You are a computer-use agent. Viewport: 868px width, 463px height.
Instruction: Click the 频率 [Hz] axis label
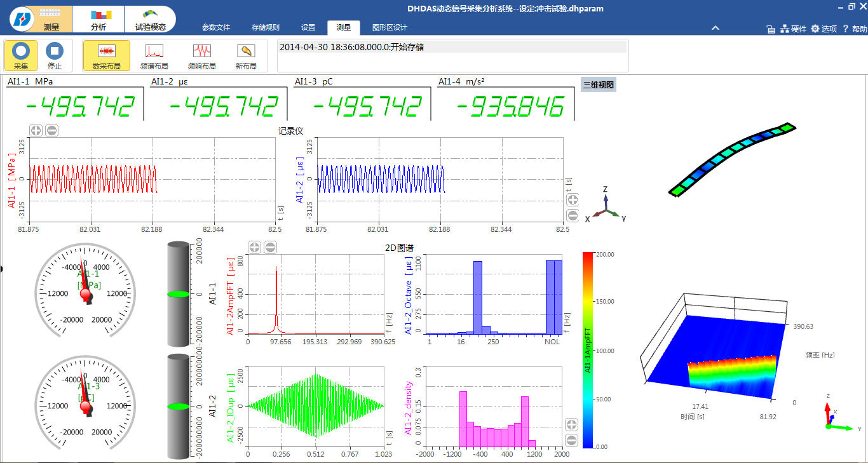click(820, 355)
